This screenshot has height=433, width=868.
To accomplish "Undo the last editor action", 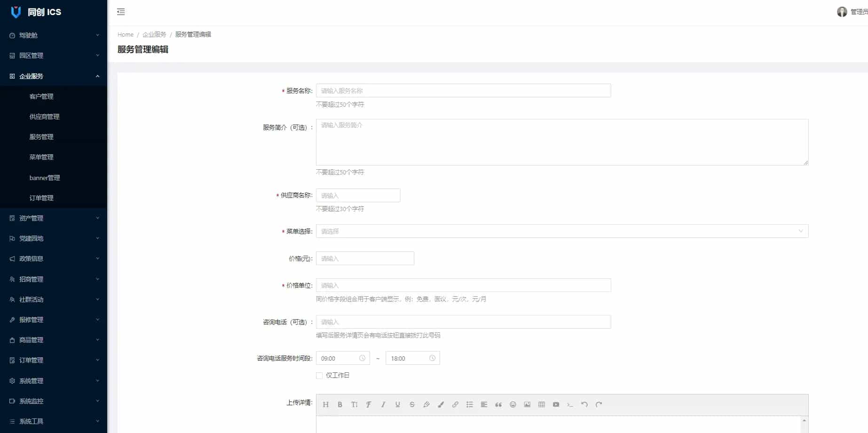I will [584, 404].
